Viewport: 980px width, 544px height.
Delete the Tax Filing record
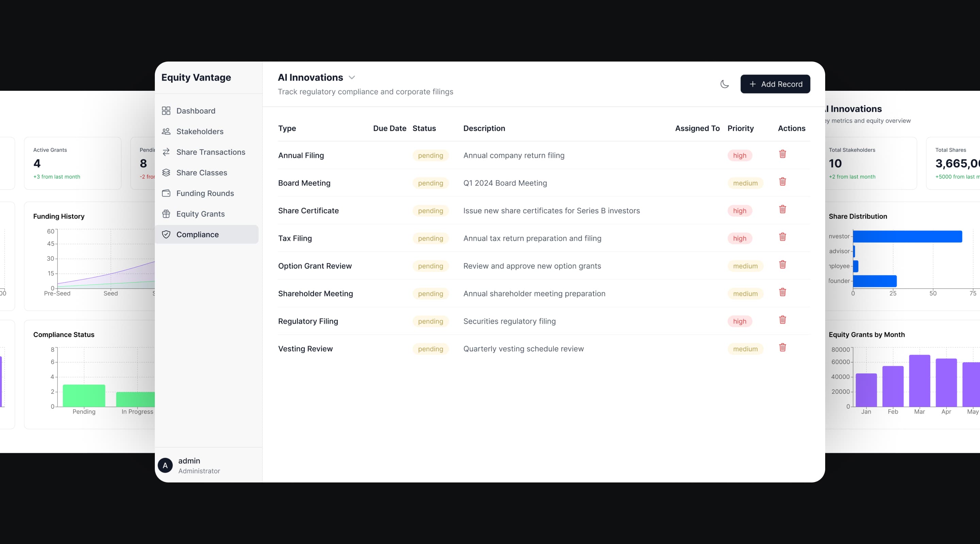tap(782, 237)
